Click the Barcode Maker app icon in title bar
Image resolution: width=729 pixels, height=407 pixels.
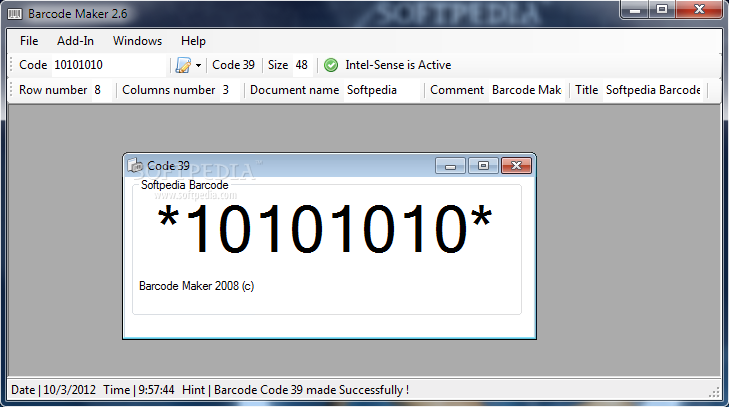click(x=14, y=14)
